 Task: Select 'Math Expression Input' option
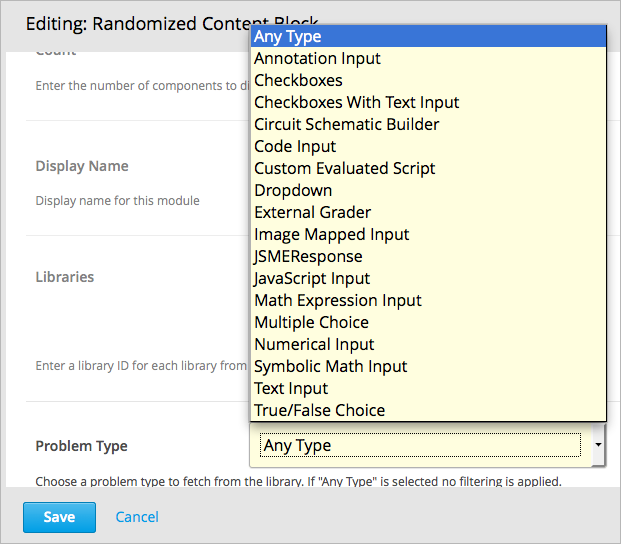tap(337, 301)
